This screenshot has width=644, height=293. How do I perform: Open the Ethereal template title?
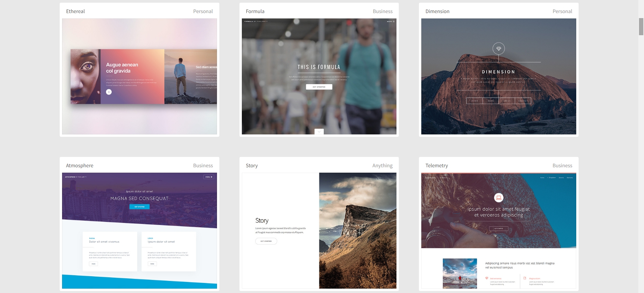[75, 11]
